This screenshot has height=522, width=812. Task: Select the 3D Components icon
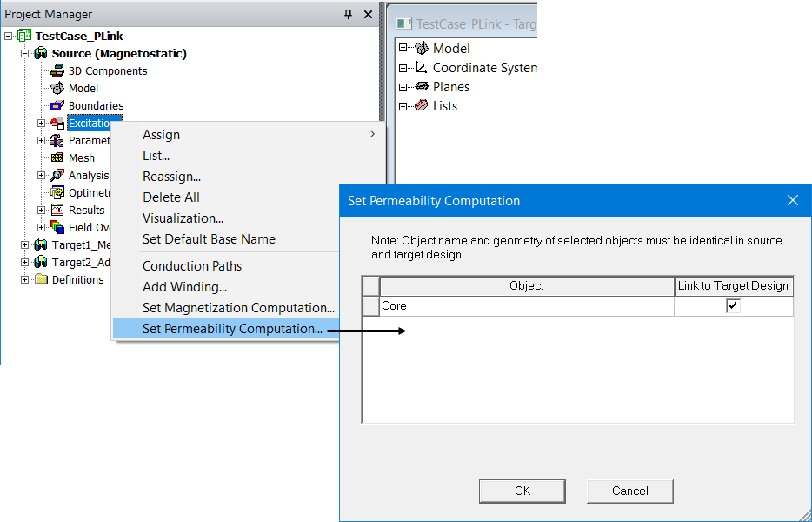click(57, 71)
